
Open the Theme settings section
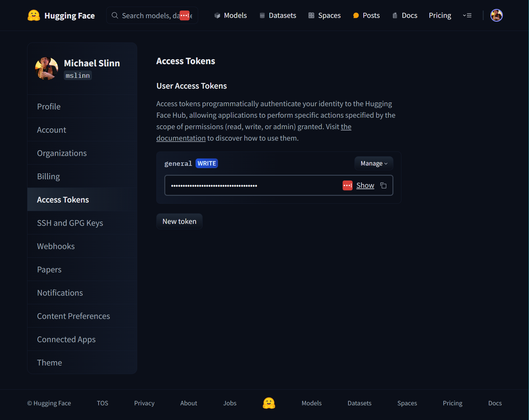pos(49,363)
